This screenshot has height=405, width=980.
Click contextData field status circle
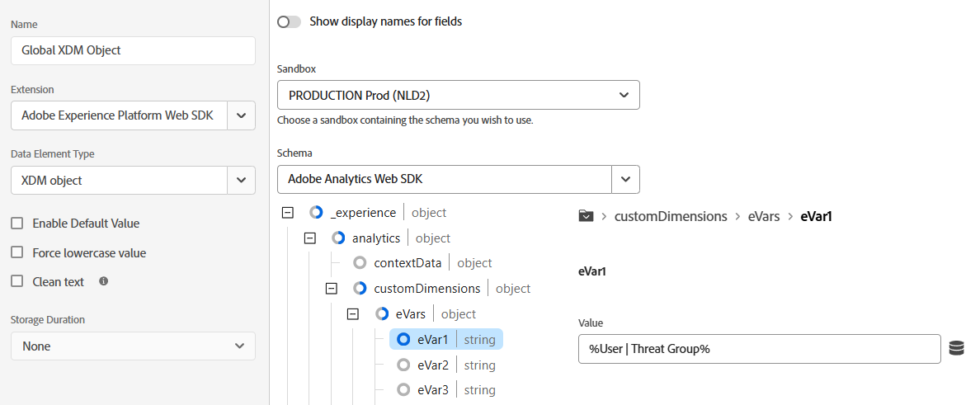click(x=360, y=263)
